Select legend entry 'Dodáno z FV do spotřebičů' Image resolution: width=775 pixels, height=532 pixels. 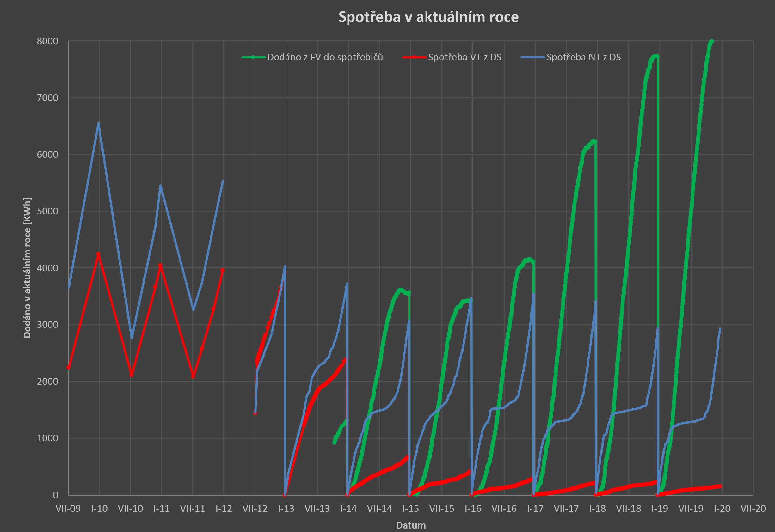tap(325, 57)
